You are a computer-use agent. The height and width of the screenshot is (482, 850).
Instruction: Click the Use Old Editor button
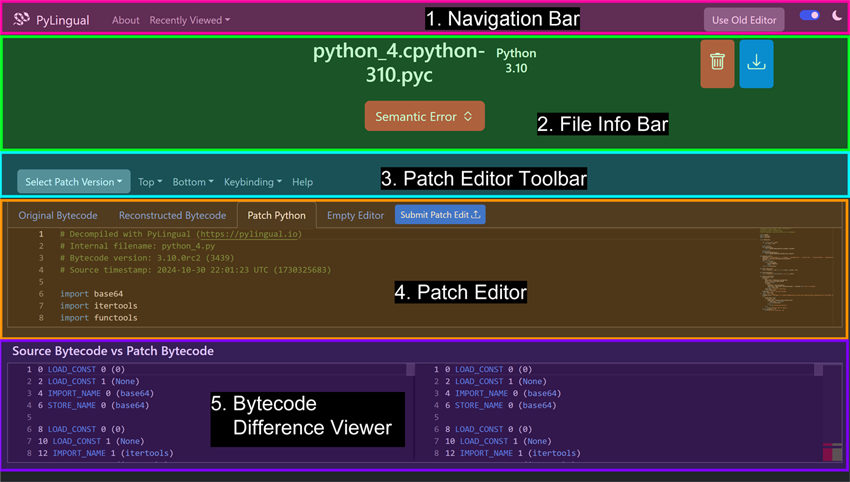coord(744,20)
